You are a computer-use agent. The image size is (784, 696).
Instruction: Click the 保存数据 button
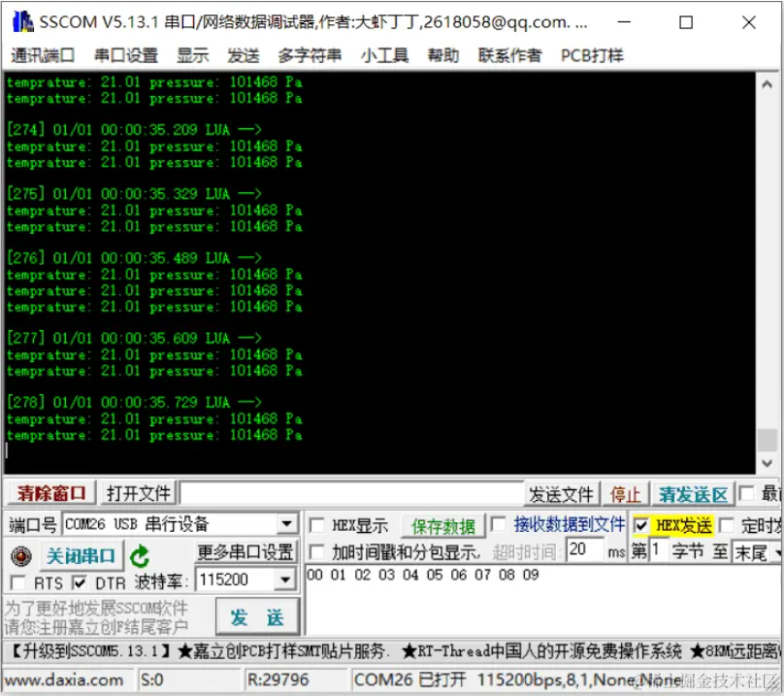click(442, 524)
